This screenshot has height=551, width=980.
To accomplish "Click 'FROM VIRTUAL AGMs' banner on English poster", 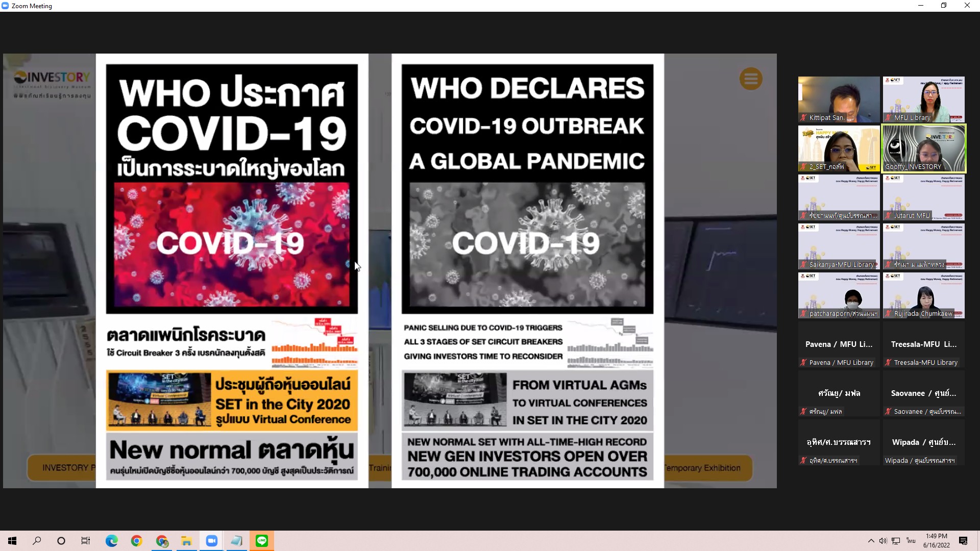I will click(x=527, y=400).
